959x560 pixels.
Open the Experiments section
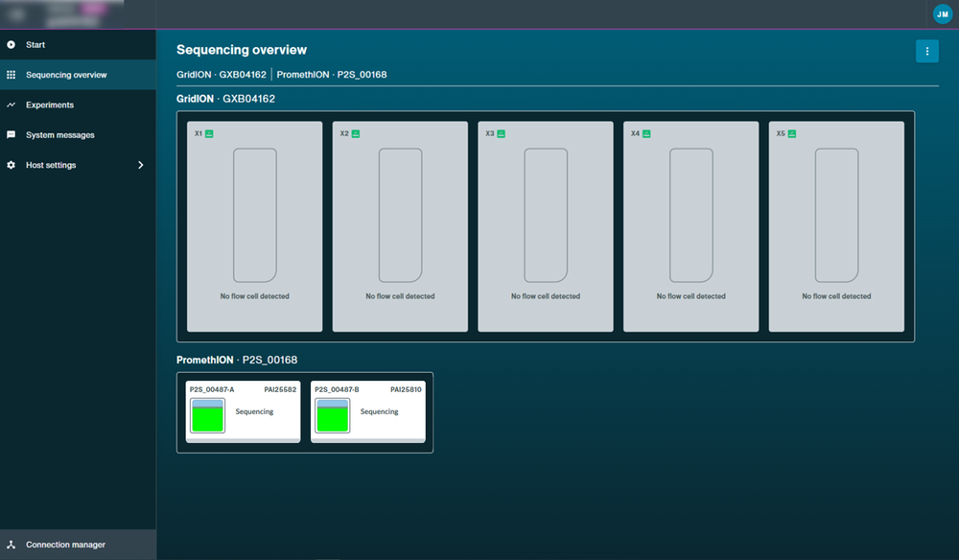point(78,105)
